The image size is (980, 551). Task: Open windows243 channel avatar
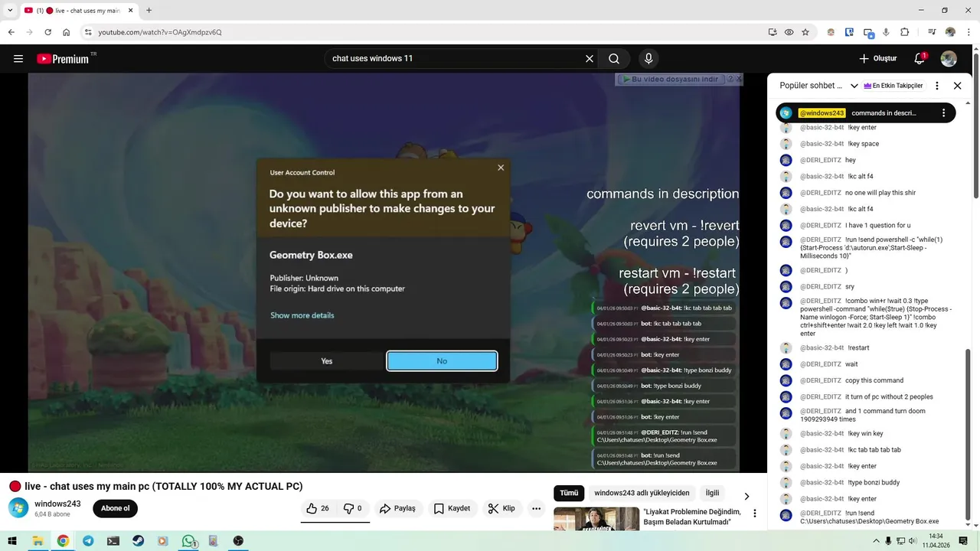click(x=18, y=508)
